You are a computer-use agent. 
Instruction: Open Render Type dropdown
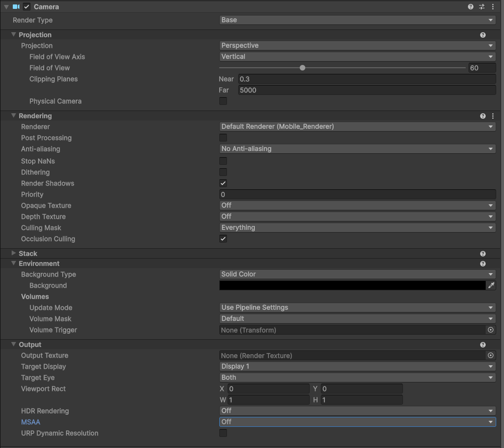click(x=357, y=20)
